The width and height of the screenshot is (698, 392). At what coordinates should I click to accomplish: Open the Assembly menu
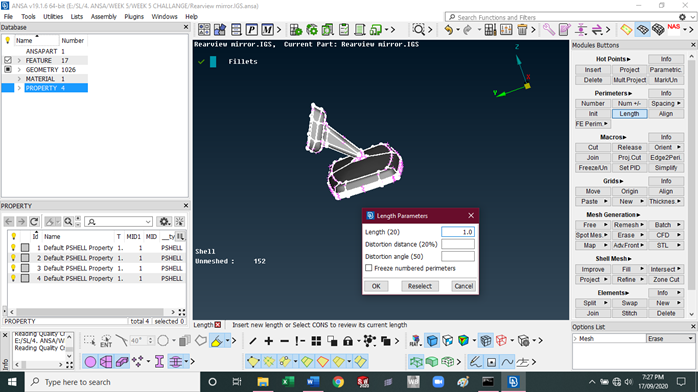coord(103,16)
